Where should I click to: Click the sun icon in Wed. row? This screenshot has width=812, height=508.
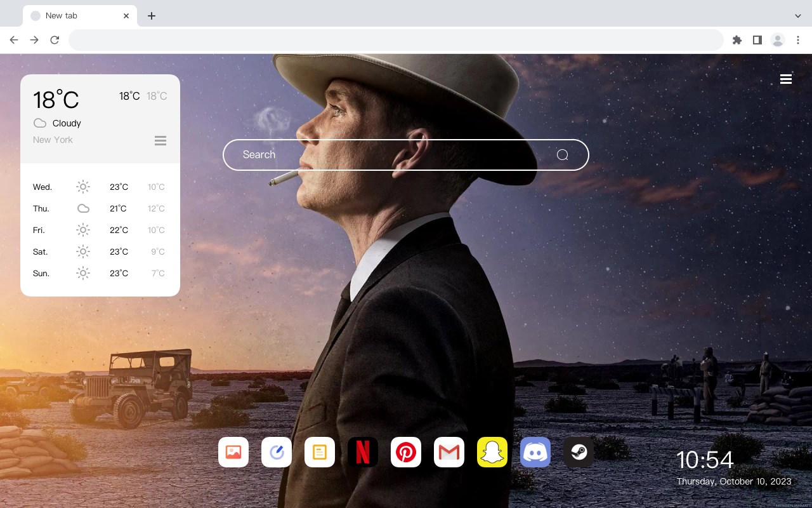click(x=83, y=187)
